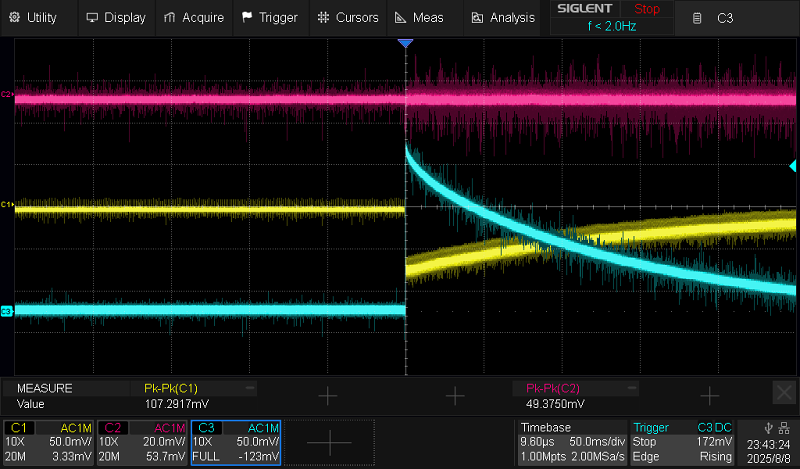Click the C3 channel ground marker
800x469 pixels.
pyautogui.click(x=6, y=312)
